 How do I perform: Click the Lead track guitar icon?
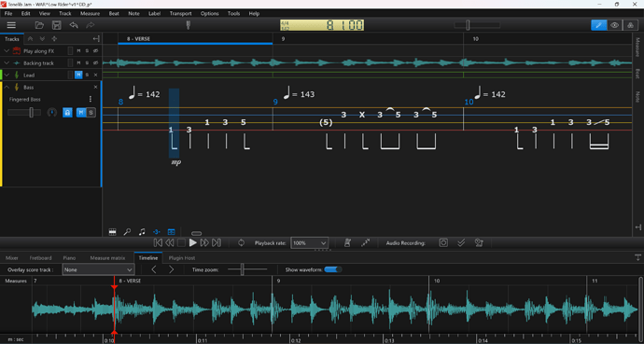coord(17,75)
